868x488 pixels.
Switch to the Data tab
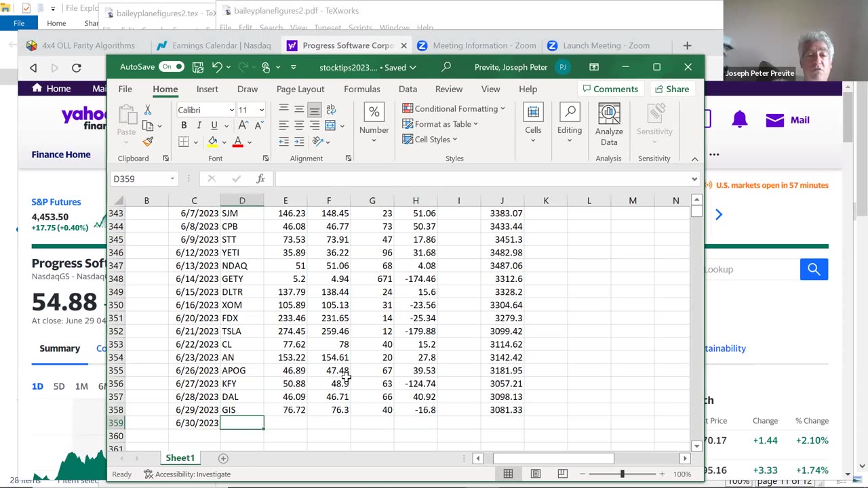[x=408, y=89]
